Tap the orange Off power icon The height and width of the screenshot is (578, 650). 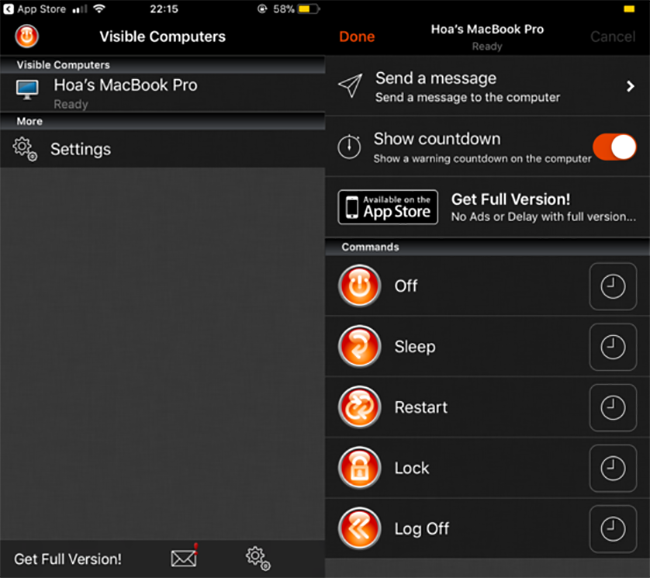pyautogui.click(x=359, y=286)
